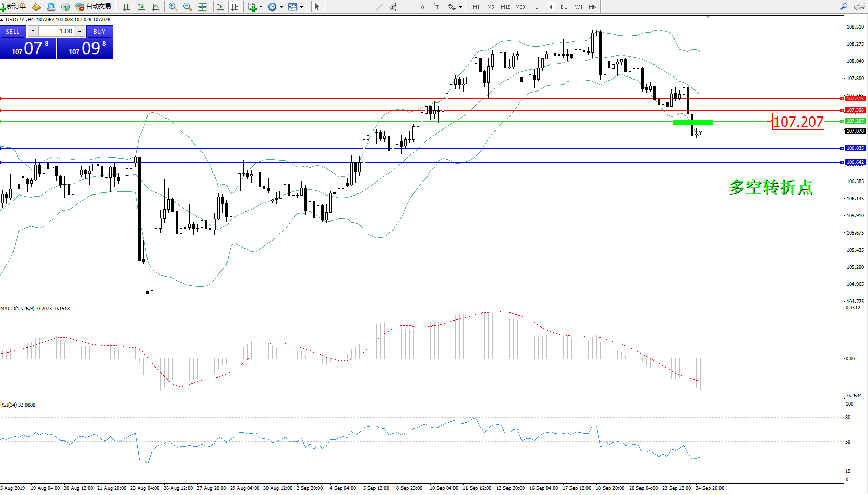The width and height of the screenshot is (868, 495).
Task: Open the indicators list dropdown arrow
Action: [x=261, y=7]
